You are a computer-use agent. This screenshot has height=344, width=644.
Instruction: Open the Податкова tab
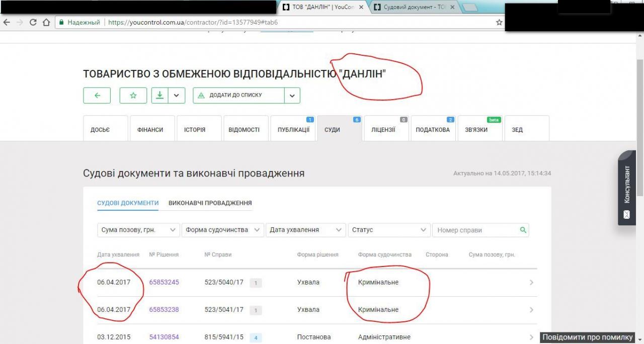click(433, 129)
